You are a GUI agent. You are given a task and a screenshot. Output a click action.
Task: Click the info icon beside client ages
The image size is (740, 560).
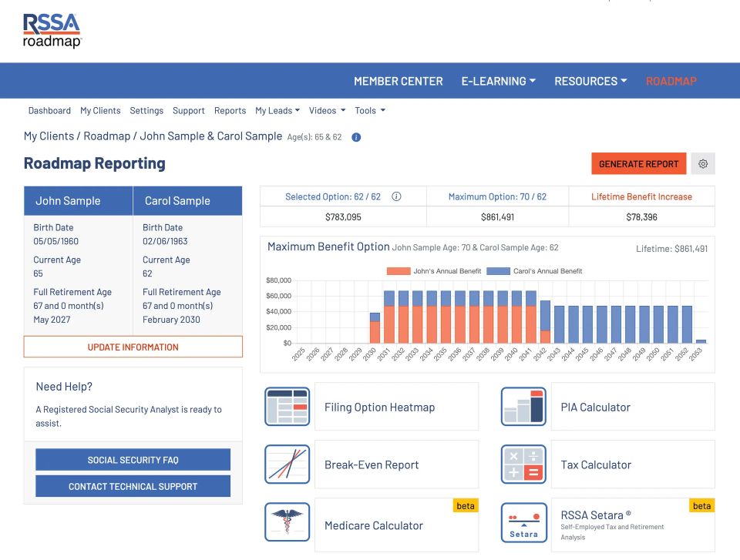coord(356,137)
